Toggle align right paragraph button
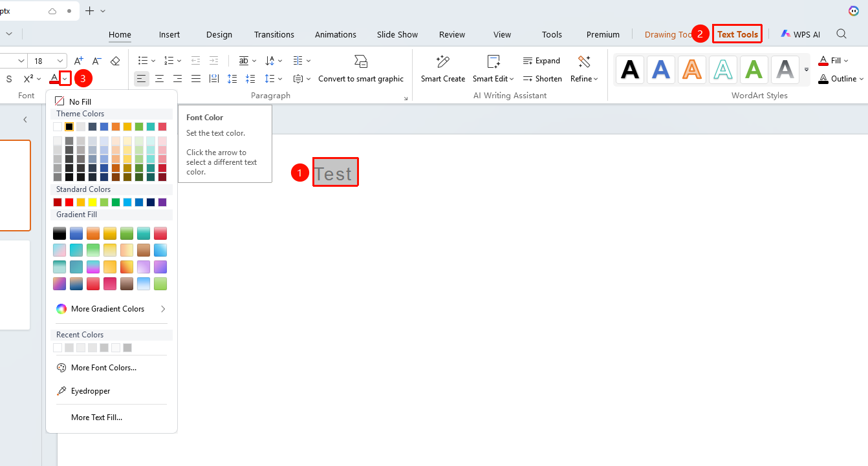The image size is (868, 466). 177,79
